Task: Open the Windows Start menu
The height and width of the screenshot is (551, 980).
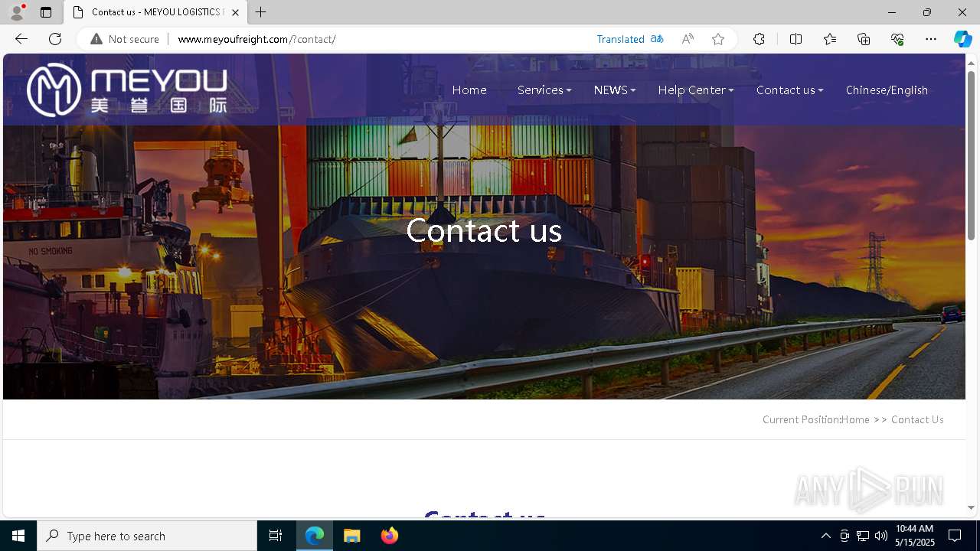Action: (18, 536)
